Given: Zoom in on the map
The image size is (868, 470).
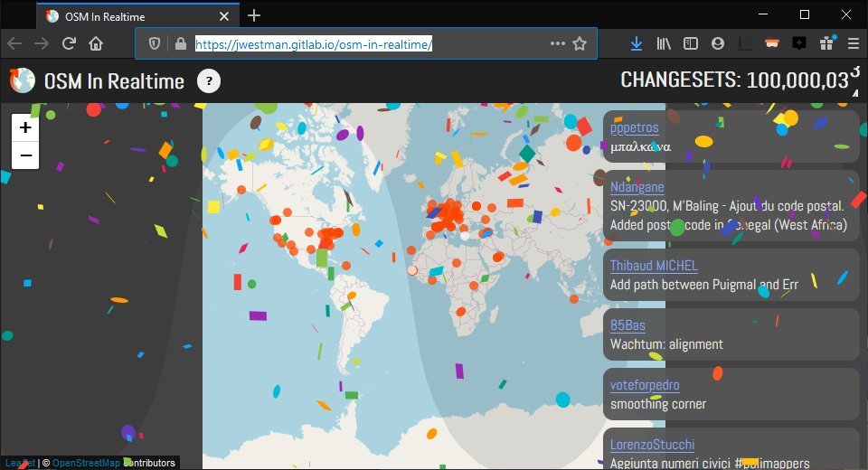Looking at the screenshot, I should 25,127.
